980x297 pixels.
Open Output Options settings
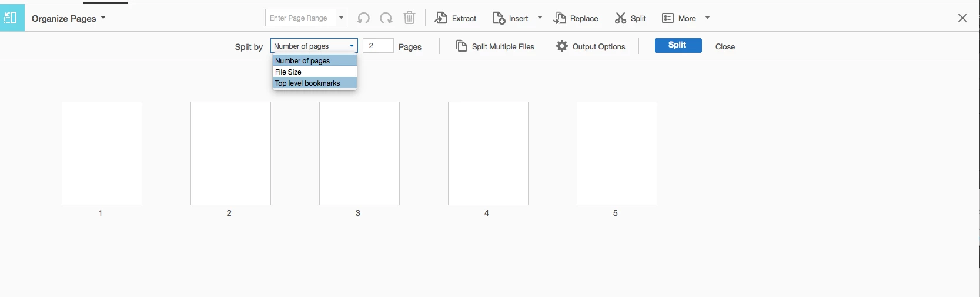(x=591, y=46)
